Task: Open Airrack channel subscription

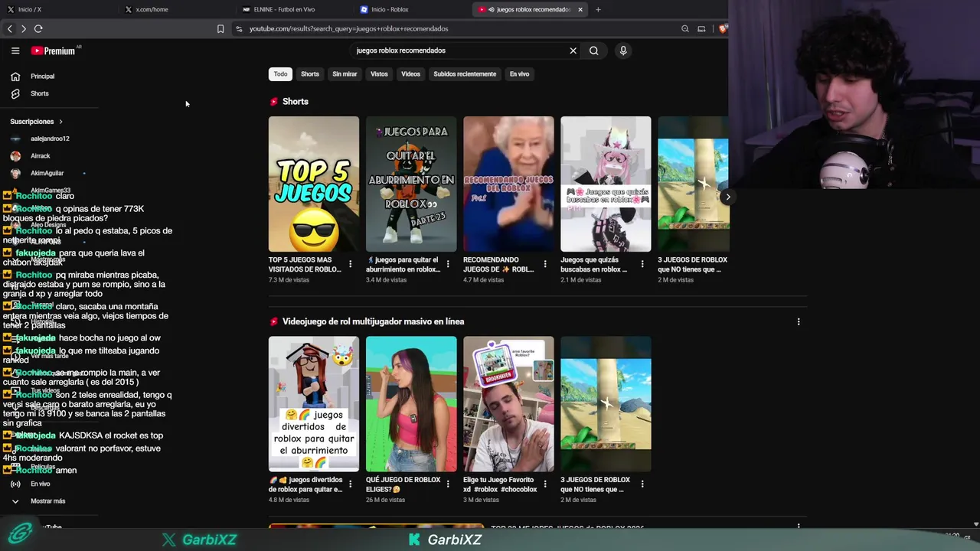Action: tap(40, 156)
